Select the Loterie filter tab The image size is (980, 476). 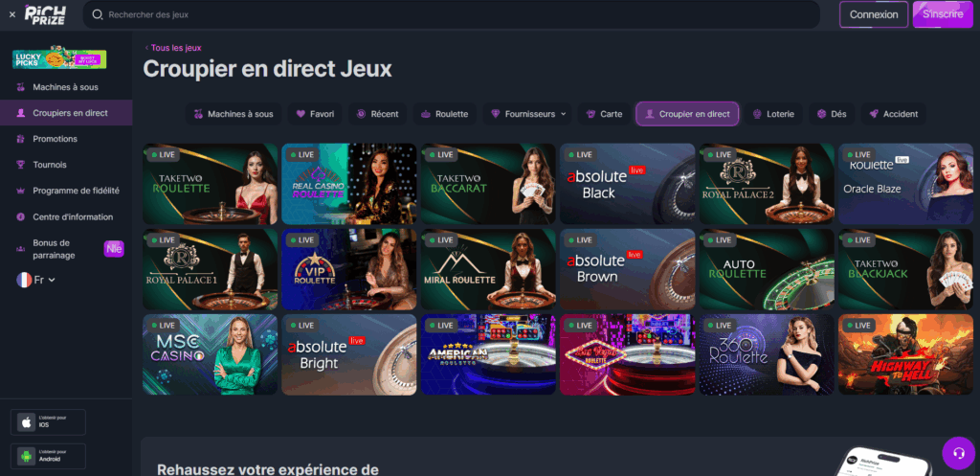click(773, 114)
